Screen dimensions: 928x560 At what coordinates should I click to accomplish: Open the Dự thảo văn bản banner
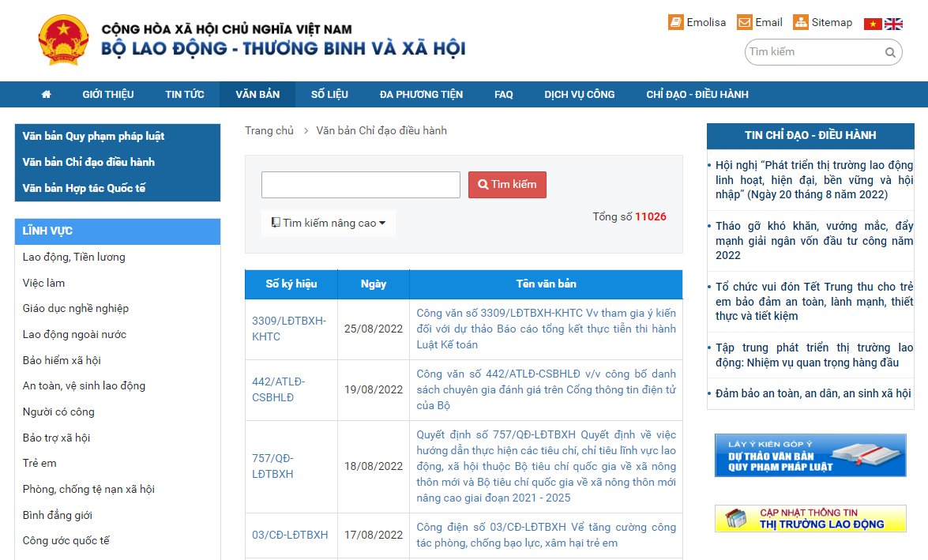810,455
